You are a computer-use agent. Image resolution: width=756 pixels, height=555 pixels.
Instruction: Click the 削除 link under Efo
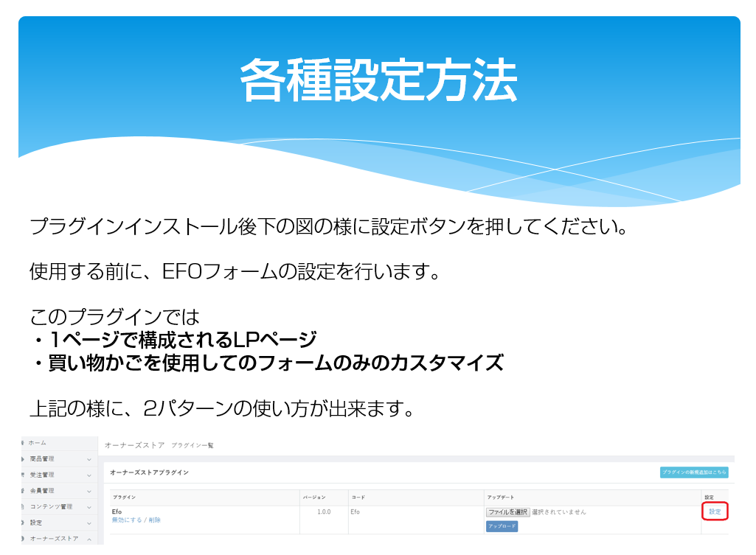point(155,520)
